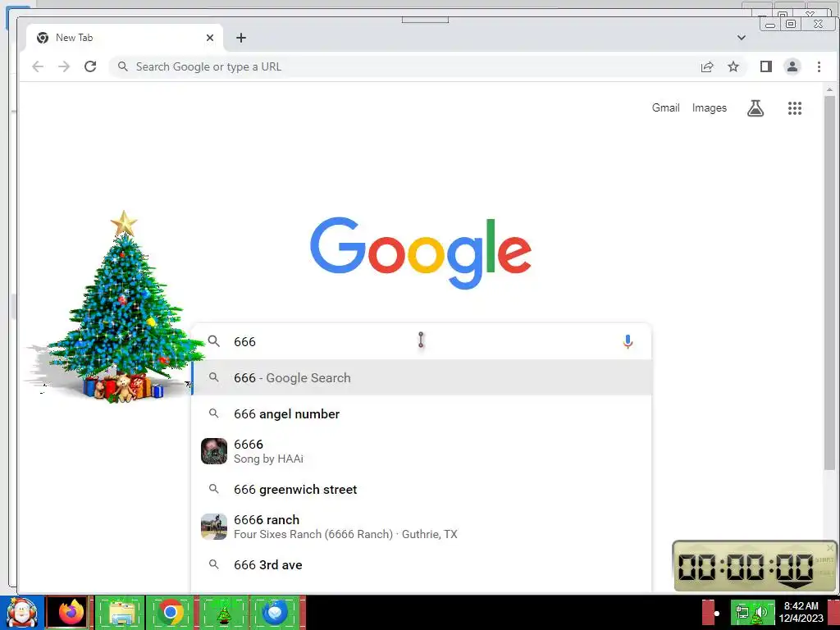Screen dimensions: 840x630
Task: Open the Chrome three-dot menu
Action: [819, 66]
